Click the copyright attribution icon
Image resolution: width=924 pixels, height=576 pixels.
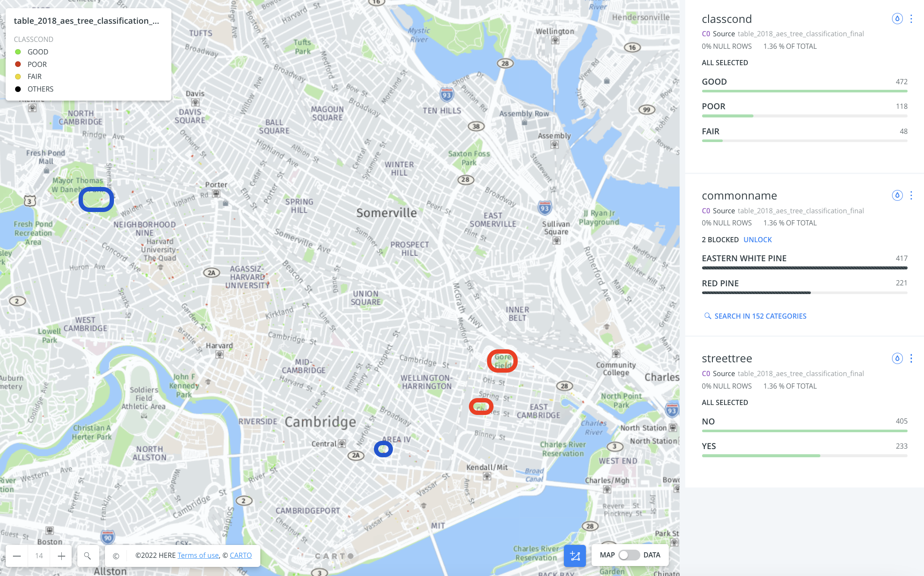[x=116, y=556]
